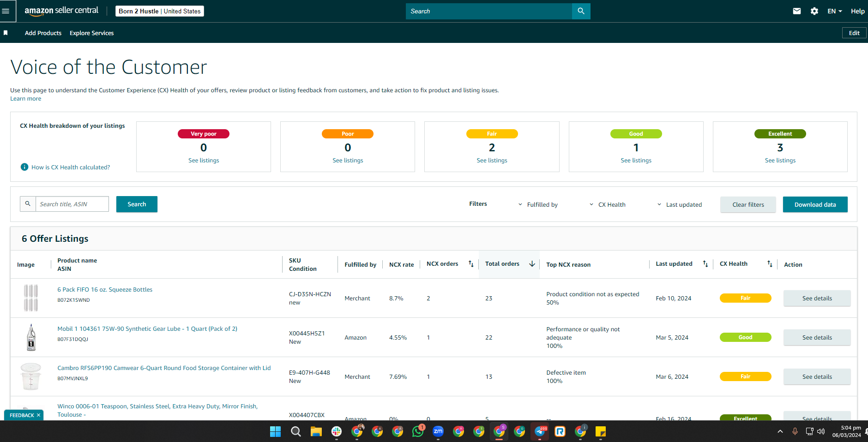The width and height of the screenshot is (868, 442).
Task: Sort by NCX orders arrows
Action: pyautogui.click(x=471, y=264)
